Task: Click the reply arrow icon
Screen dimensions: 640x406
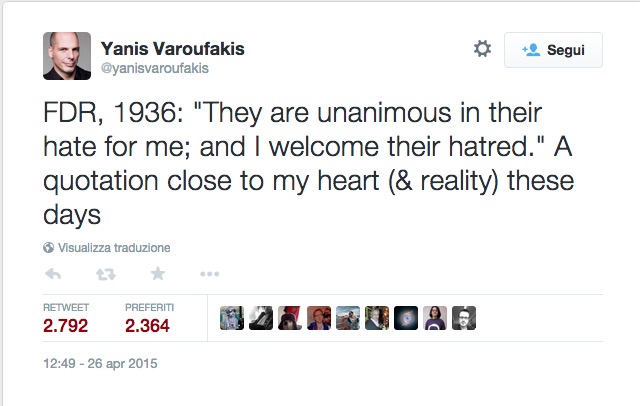Action: [x=53, y=274]
